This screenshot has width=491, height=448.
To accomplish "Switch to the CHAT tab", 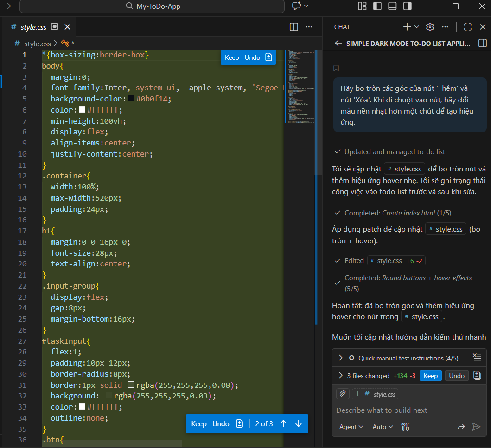I will [x=342, y=26].
